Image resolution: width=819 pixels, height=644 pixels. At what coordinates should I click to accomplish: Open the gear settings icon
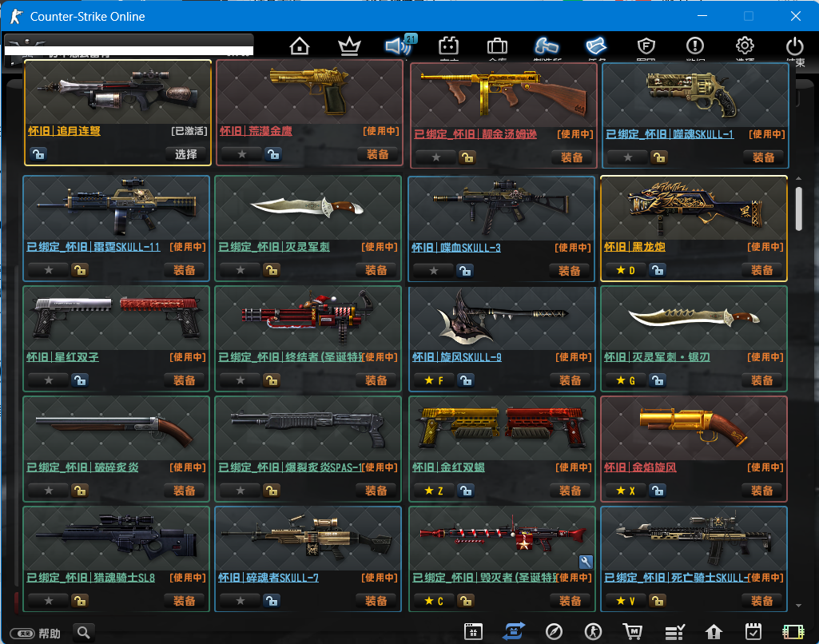[x=745, y=46]
